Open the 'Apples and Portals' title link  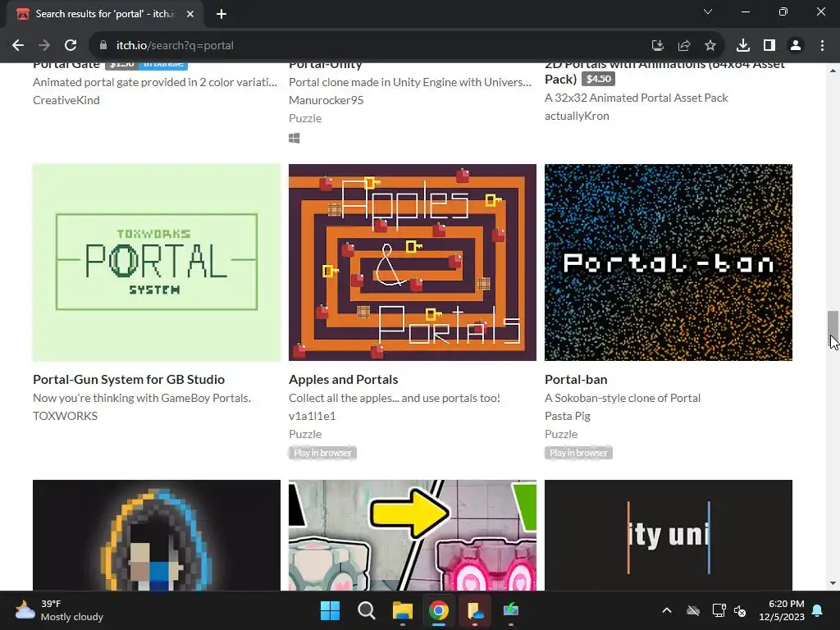[344, 379]
